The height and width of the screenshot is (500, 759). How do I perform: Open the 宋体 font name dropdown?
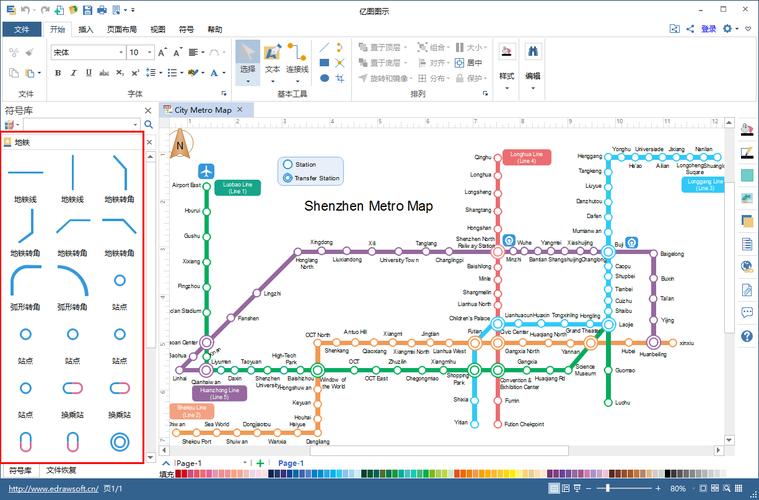pyautogui.click(x=121, y=52)
